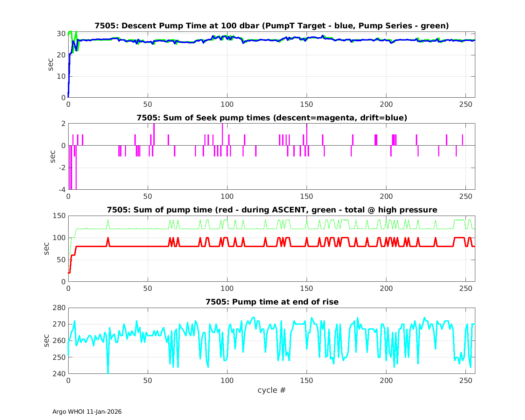Click the "280" y-axis tick on the bottom plot
Image resolution: width=525 pixels, height=420 pixels.
pyautogui.click(x=59, y=308)
